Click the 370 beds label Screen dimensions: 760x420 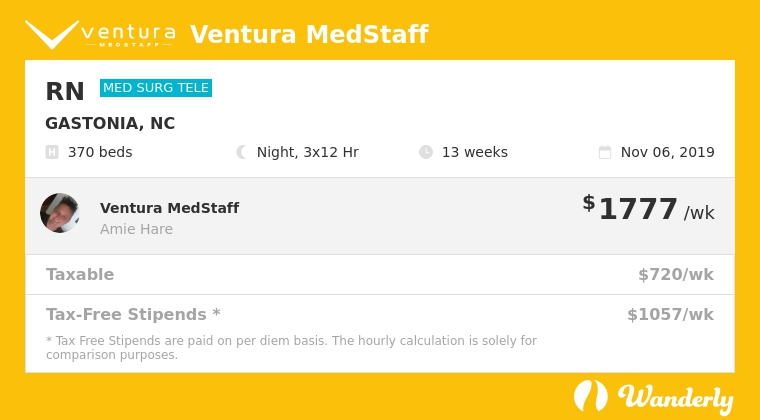100,152
